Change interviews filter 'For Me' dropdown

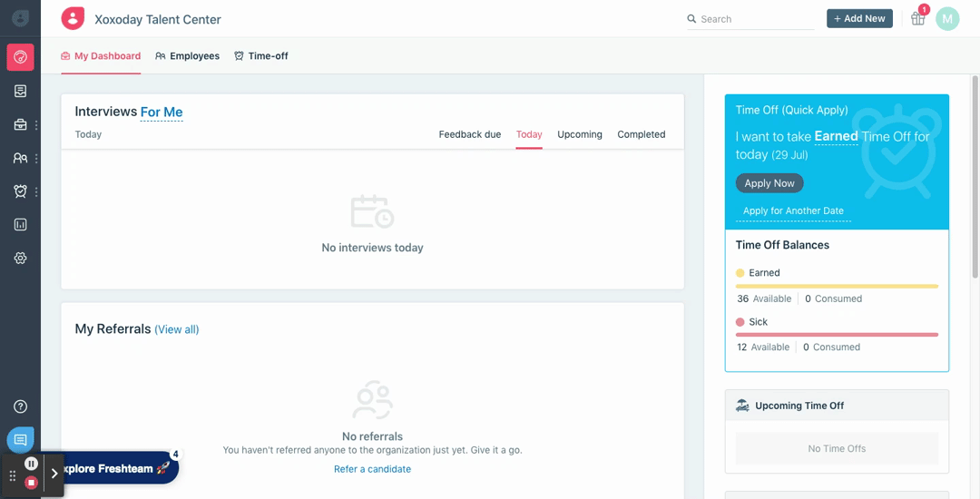tap(162, 113)
